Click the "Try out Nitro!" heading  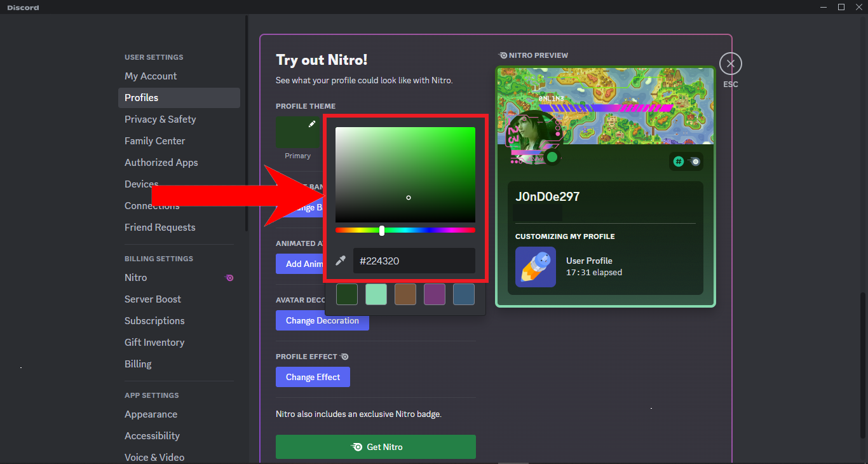(322, 60)
